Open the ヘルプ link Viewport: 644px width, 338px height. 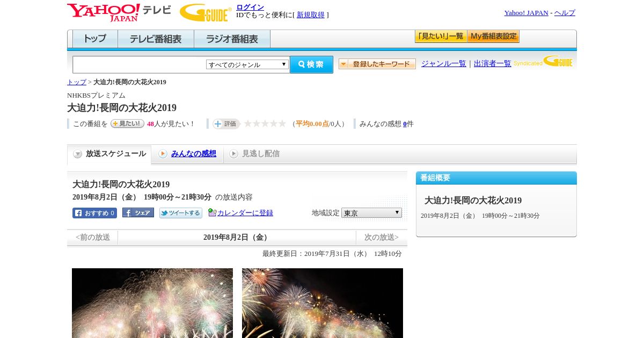coord(565,12)
